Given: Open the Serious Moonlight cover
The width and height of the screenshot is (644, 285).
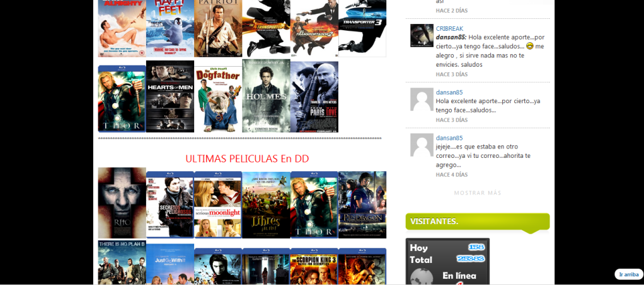Looking at the screenshot, I should (218, 204).
